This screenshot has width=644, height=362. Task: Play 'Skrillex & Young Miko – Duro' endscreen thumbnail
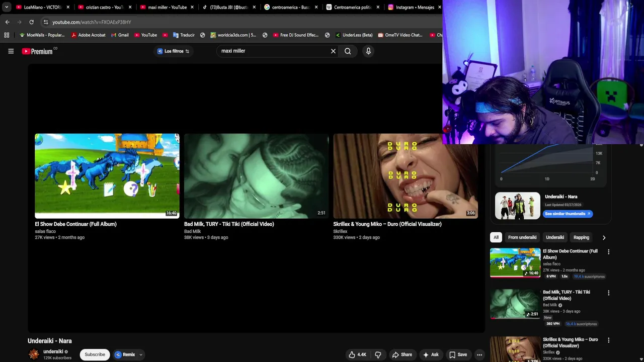(x=406, y=175)
